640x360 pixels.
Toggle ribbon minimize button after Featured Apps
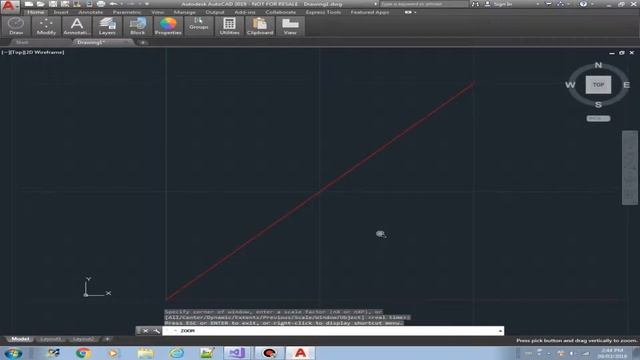click(408, 12)
